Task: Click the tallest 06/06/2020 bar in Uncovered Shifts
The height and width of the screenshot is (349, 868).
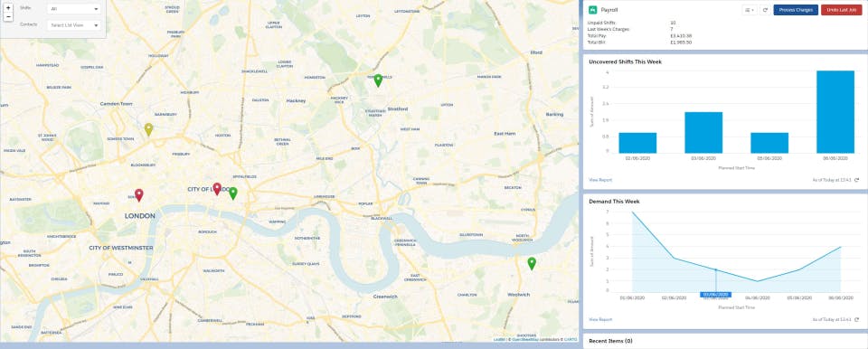Action: pyautogui.click(x=835, y=112)
